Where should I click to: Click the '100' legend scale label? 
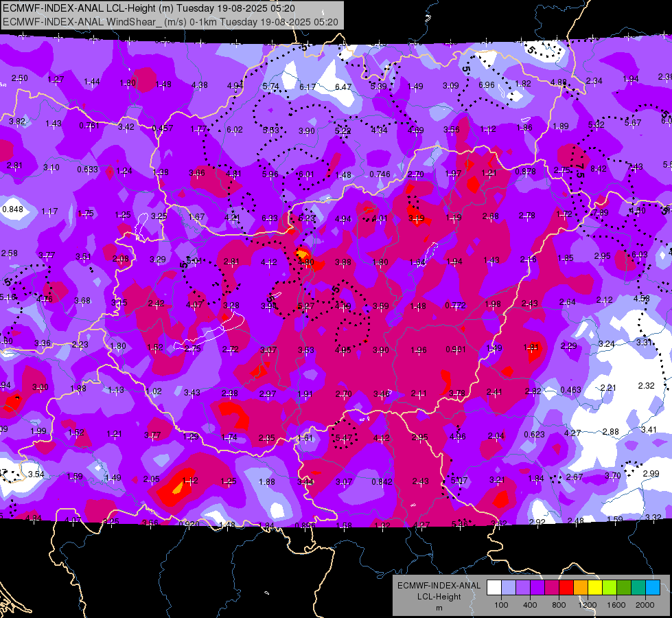click(501, 605)
